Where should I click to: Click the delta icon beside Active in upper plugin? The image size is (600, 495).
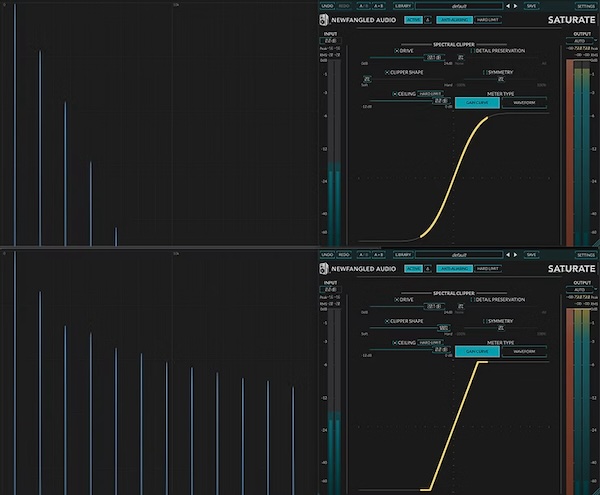pos(428,20)
